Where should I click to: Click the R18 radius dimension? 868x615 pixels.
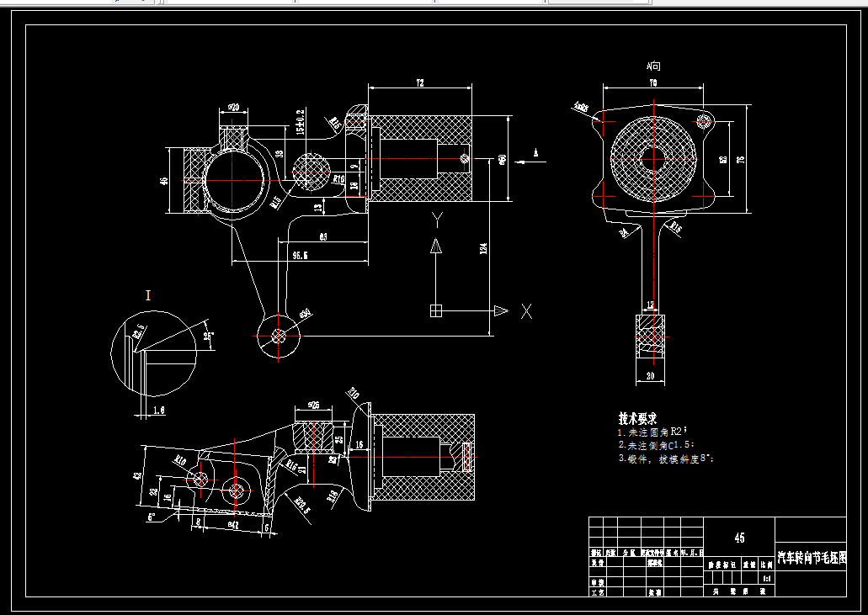pyautogui.click(x=333, y=496)
